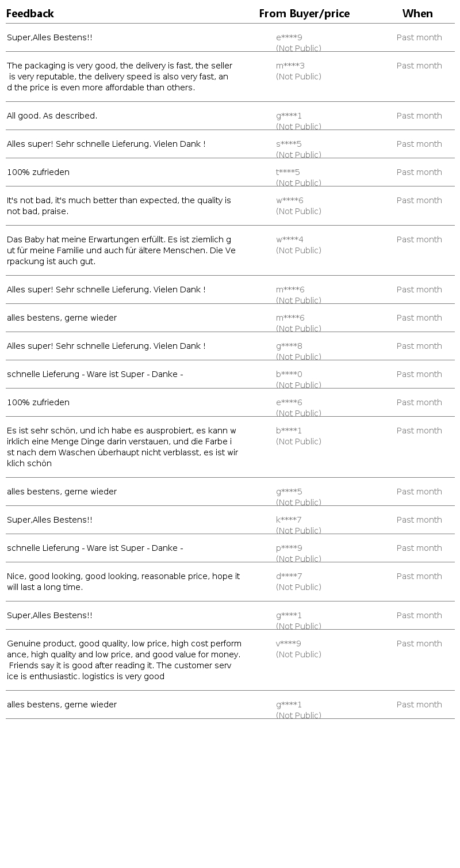Open buyer w****4's profile
Screen dimensions: 460x868
(x=290, y=240)
